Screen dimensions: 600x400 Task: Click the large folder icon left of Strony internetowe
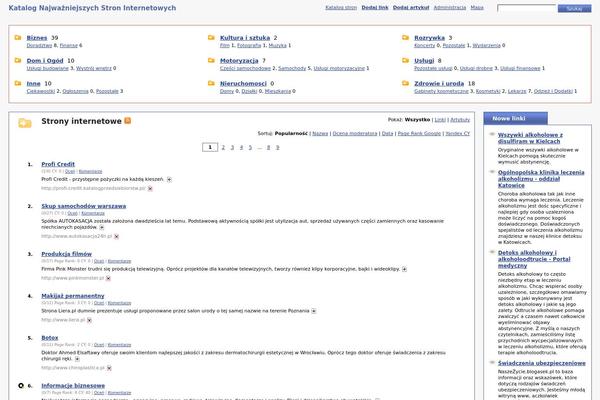click(x=25, y=123)
